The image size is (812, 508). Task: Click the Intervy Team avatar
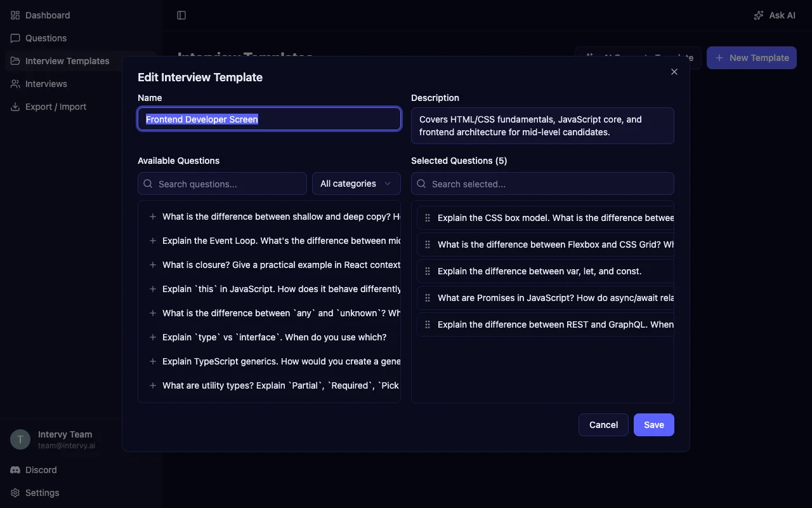tap(20, 439)
